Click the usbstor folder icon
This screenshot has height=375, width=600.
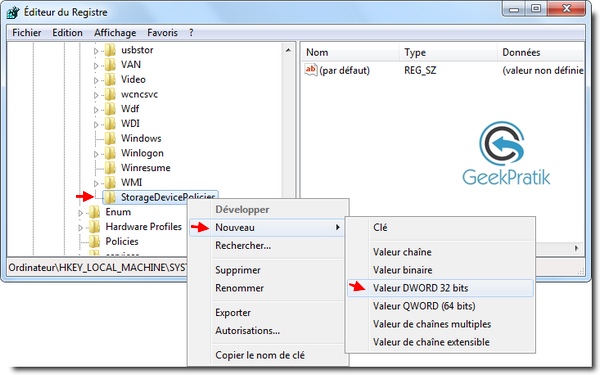110,50
